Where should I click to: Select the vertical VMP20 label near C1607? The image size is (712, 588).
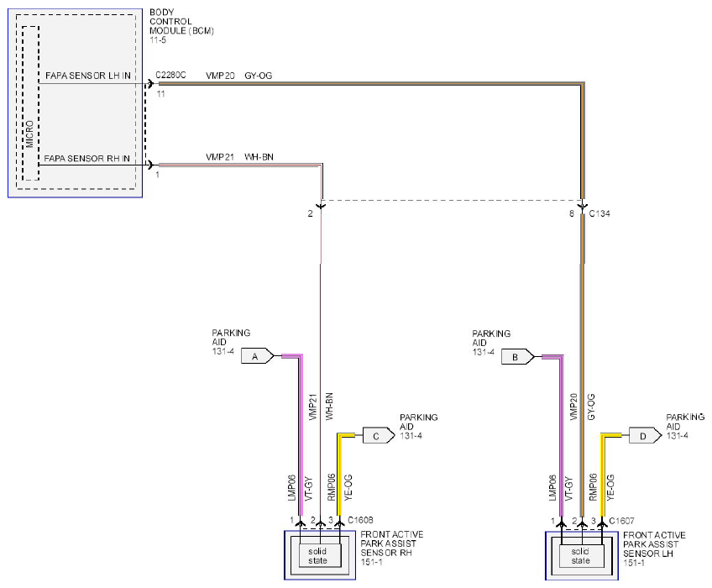click(573, 407)
